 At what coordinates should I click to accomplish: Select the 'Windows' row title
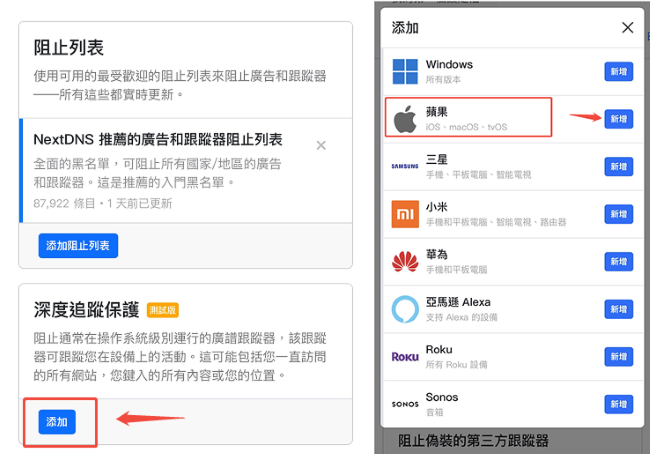449,64
